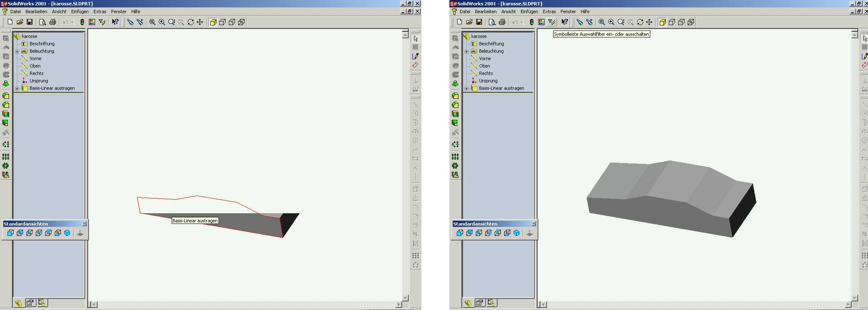Click the rebuild traffic light in left window
This screenshot has height=310, width=868.
click(82, 22)
